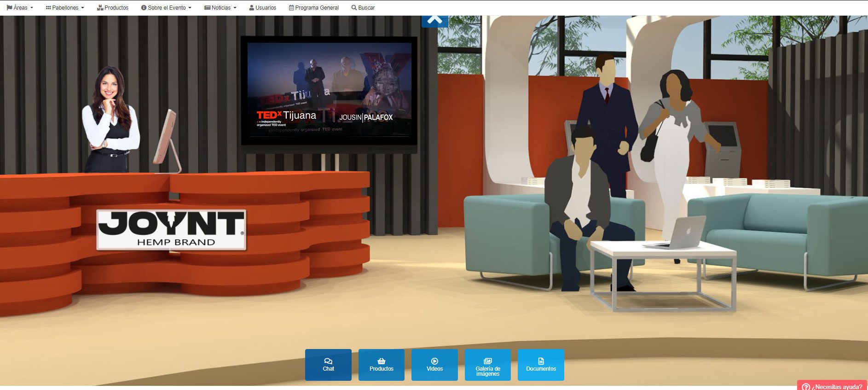Expand the Áreas dropdown menu

click(20, 8)
